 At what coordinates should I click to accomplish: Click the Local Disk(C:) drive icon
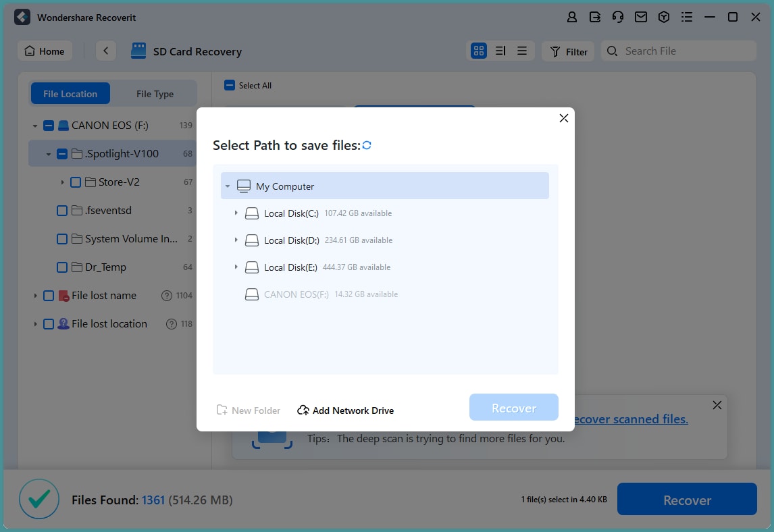[x=252, y=213]
